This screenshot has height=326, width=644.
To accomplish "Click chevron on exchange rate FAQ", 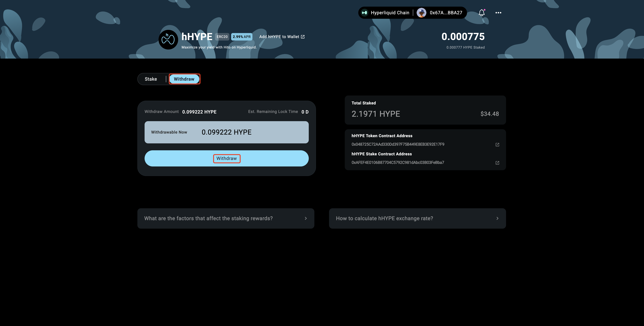I will pos(497,218).
